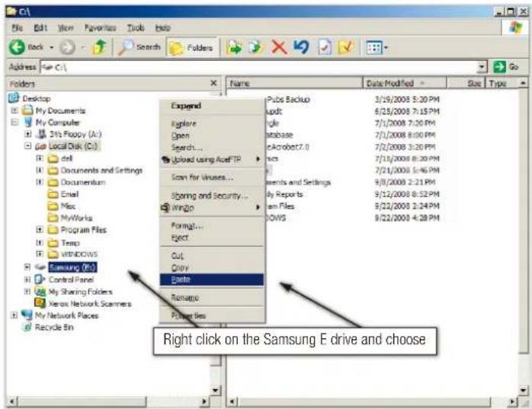Viewport: 532px width, 409px height.
Task: Choose Sharing and Security... entry
Action: pyautogui.click(x=213, y=196)
